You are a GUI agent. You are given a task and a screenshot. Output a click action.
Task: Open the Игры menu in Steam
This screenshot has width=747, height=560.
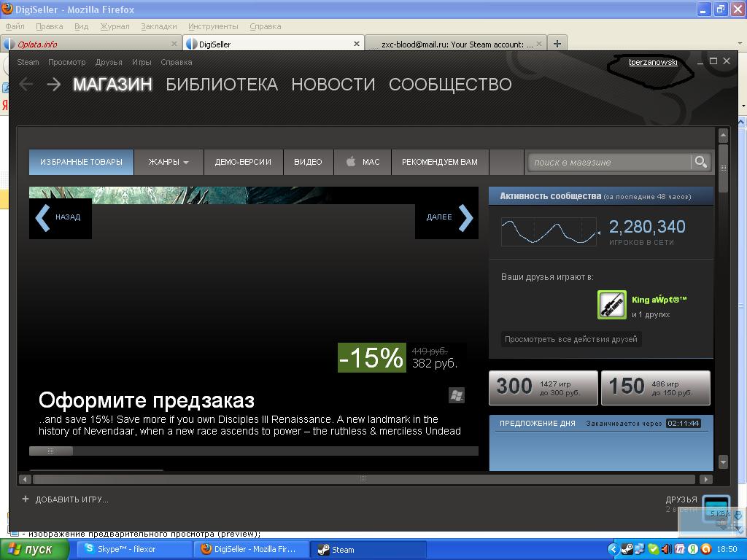[x=142, y=62]
